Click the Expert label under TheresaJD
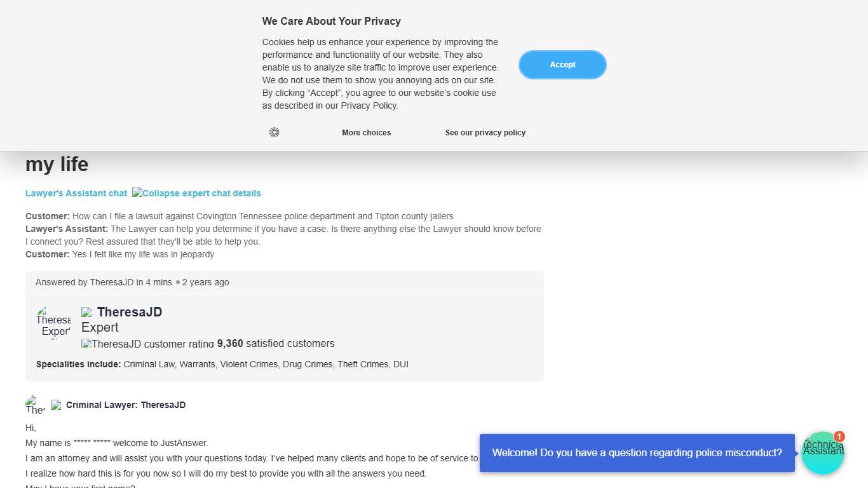Screen dimensions: 868x488 click(100, 327)
